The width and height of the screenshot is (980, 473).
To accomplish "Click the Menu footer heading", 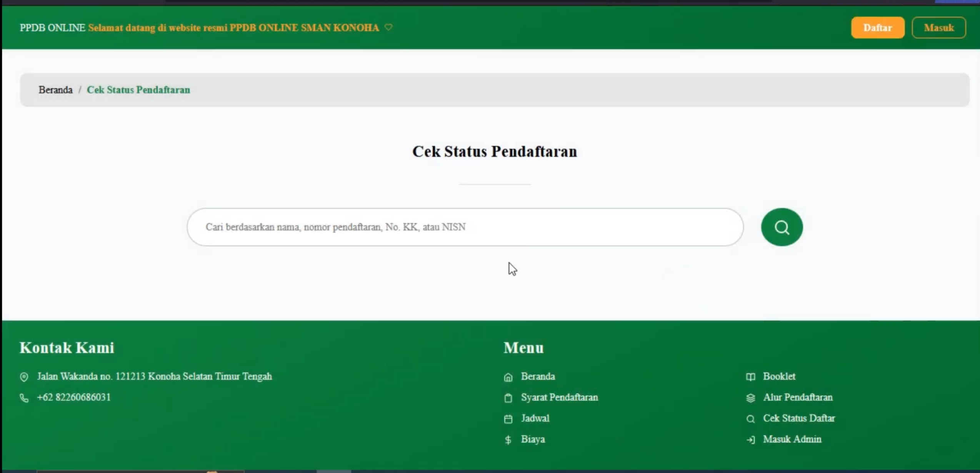I will (x=524, y=348).
